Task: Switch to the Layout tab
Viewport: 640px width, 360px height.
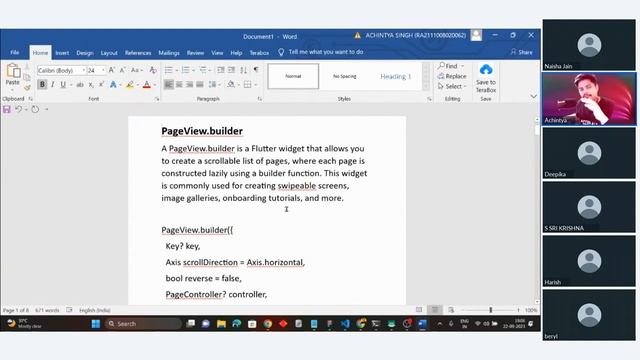Action: click(109, 53)
